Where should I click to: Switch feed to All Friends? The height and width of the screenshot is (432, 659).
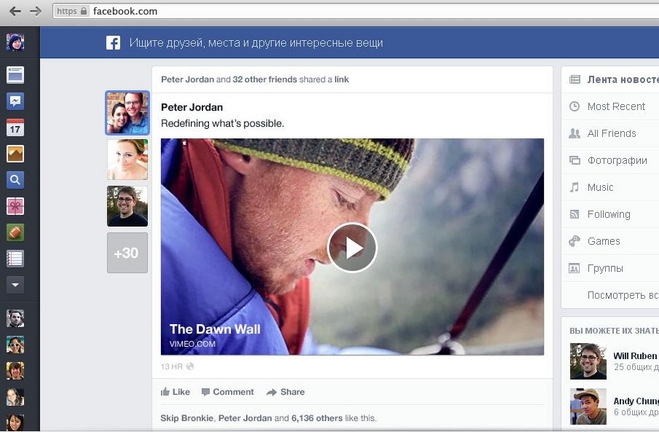(x=612, y=133)
